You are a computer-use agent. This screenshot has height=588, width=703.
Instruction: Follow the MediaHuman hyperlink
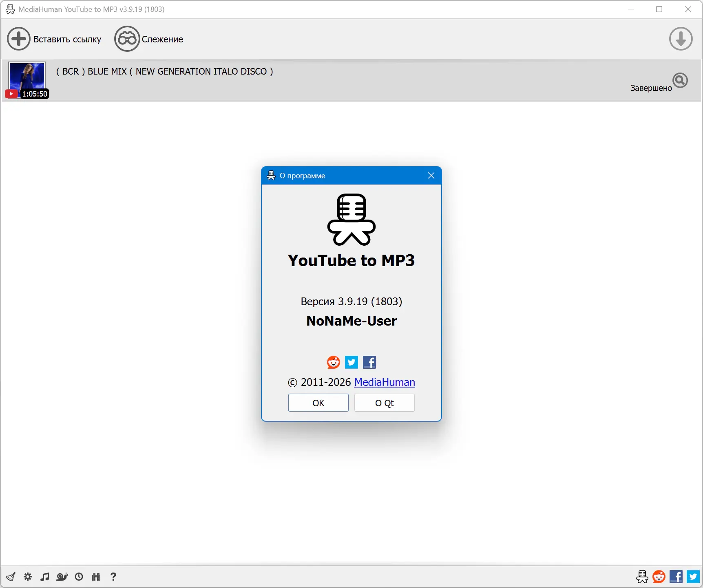pyautogui.click(x=385, y=382)
